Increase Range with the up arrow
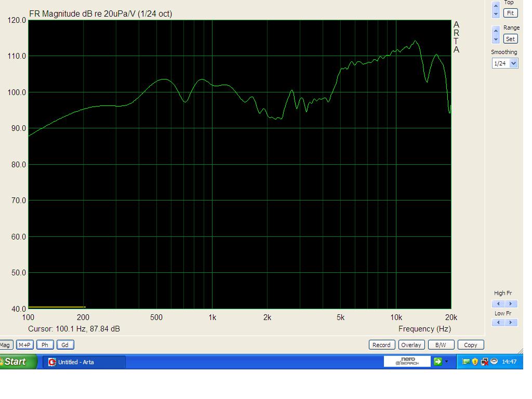The height and width of the screenshot is (399, 532). click(496, 31)
